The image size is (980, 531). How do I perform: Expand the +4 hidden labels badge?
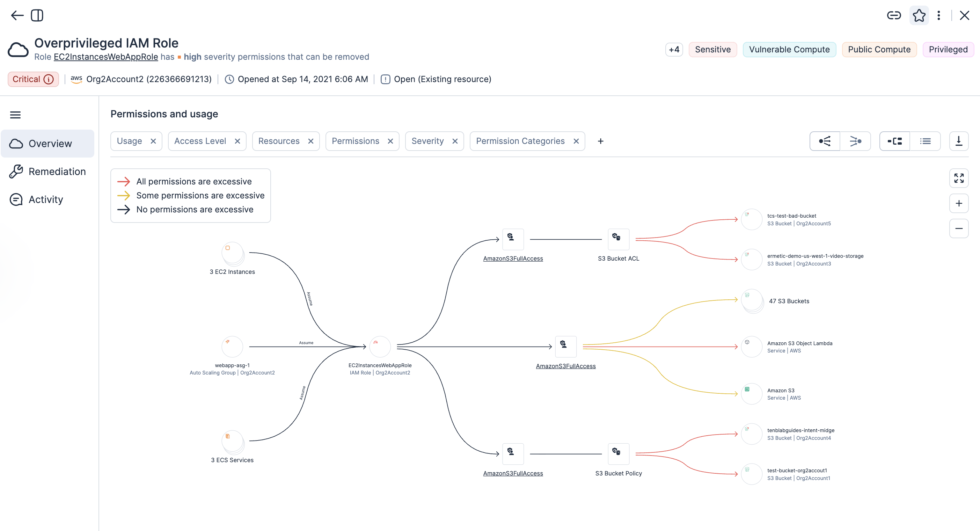point(674,50)
